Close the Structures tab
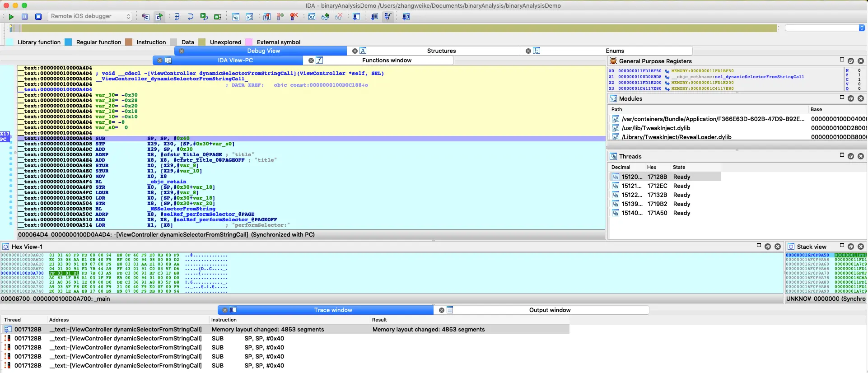The image size is (868, 373). [x=355, y=51]
